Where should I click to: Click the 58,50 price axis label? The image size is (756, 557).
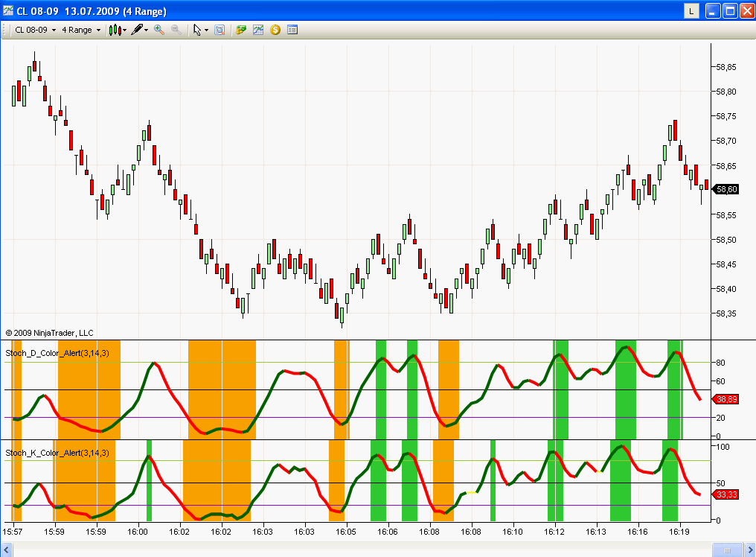tap(726, 240)
